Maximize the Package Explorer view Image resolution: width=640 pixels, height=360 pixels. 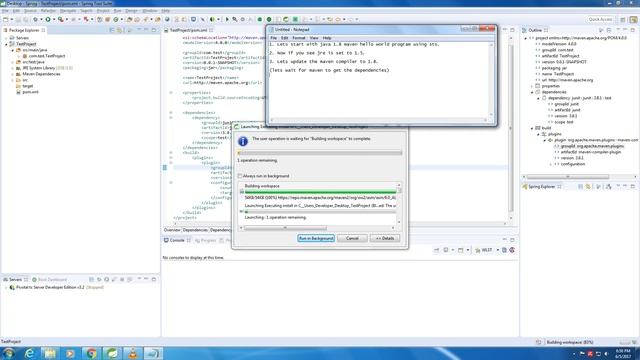click(154, 30)
